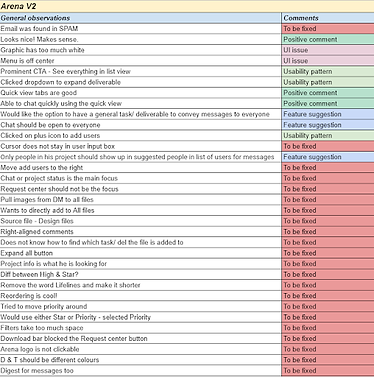This screenshot has height=377, width=374.
Task: Select 'Prominent CTA - See everything in list view'
Action: pos(140,71)
